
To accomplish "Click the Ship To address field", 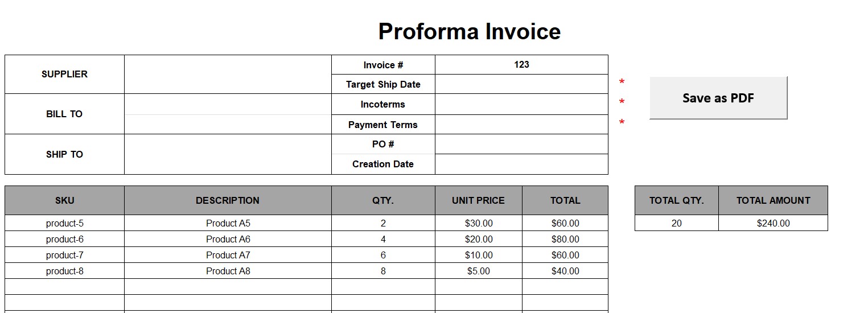I will point(228,154).
